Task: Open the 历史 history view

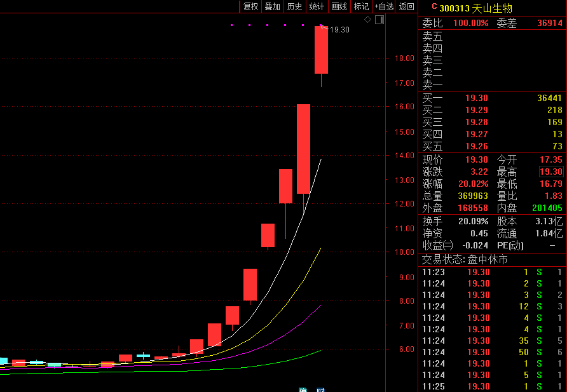Action: pos(294,6)
